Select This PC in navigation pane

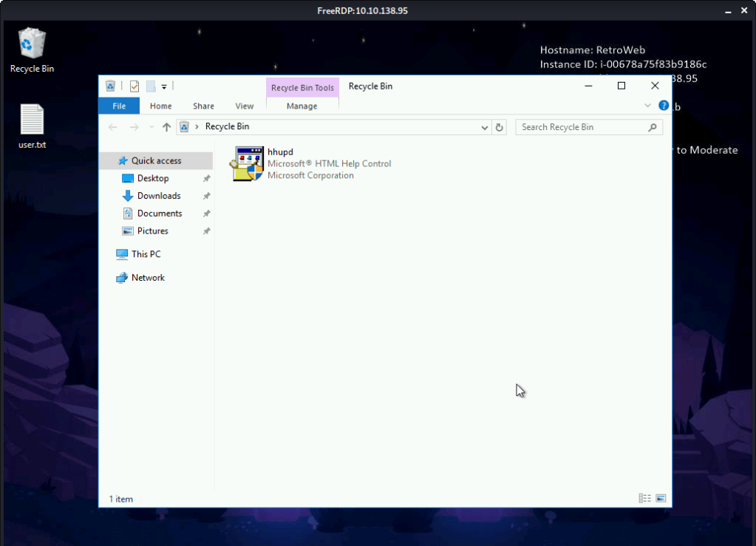click(x=146, y=254)
